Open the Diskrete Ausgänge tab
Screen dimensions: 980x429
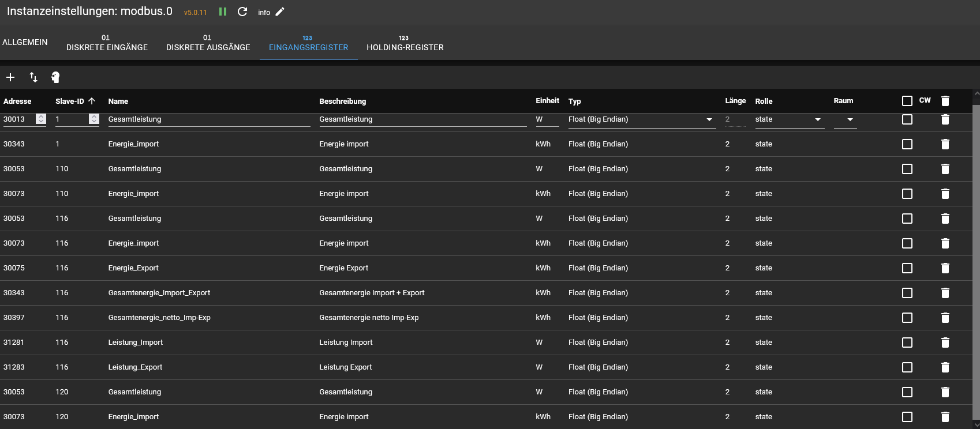pyautogui.click(x=208, y=42)
